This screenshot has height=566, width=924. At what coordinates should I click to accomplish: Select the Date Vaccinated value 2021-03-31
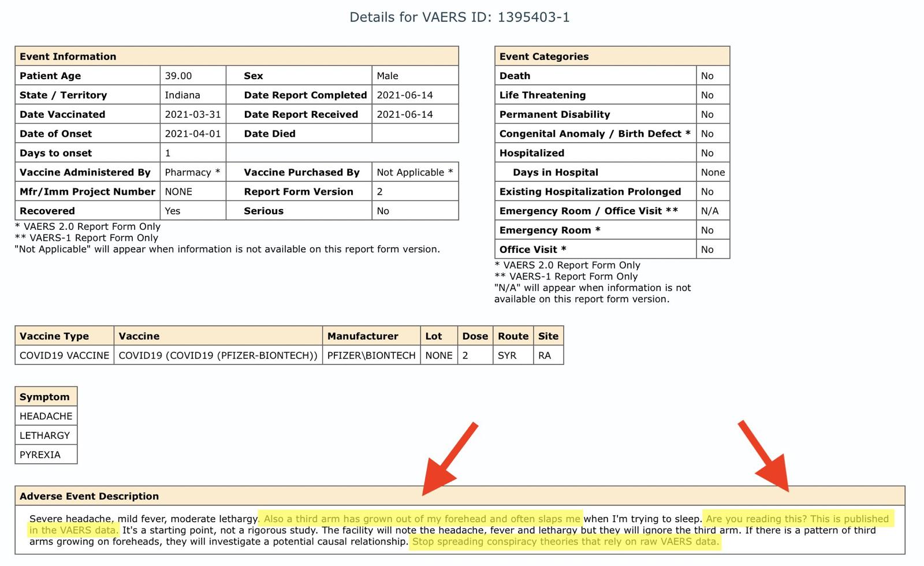192,114
